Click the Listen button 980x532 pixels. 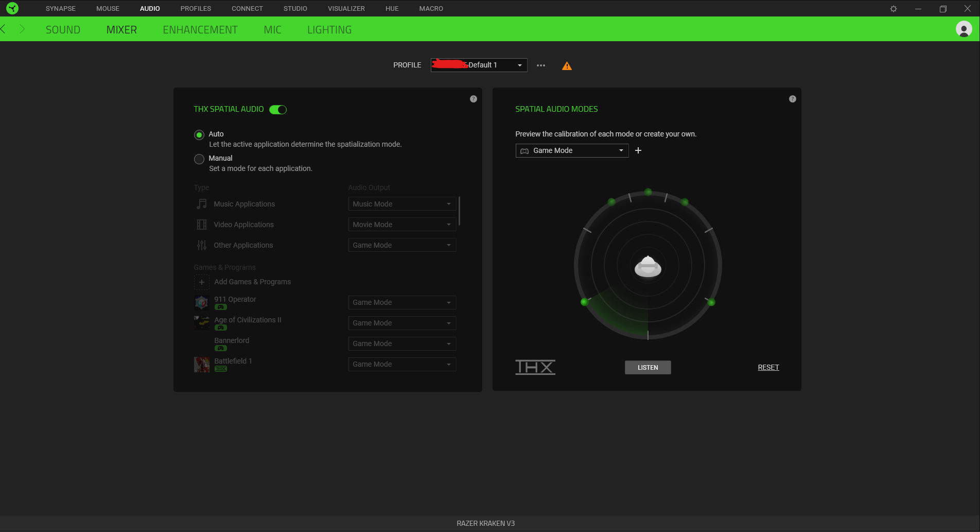647,367
